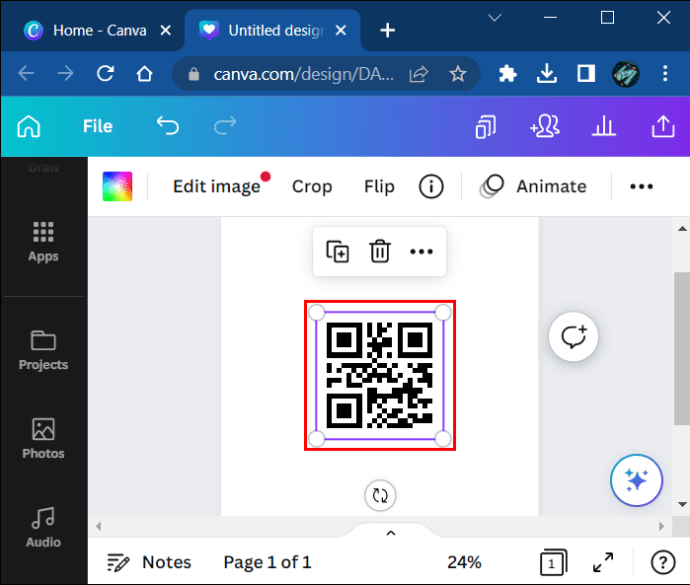Add a comment with speech bubble icon
The image size is (690, 585).
coord(573,337)
